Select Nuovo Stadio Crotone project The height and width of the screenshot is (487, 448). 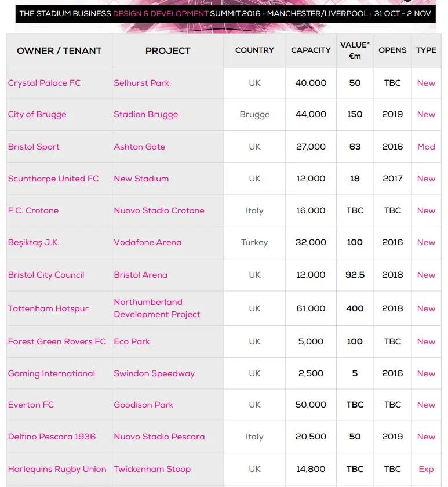(x=159, y=210)
